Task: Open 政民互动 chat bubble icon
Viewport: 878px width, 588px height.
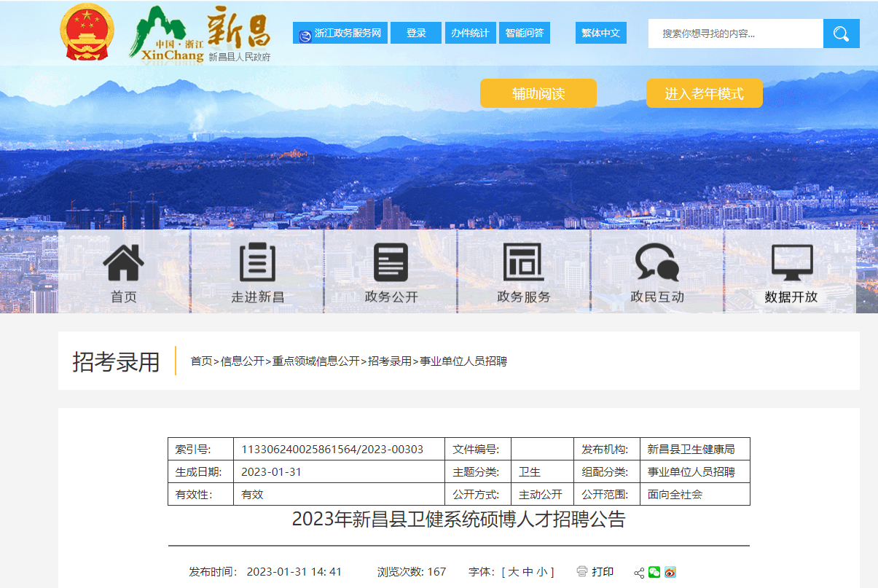Action: click(x=656, y=264)
